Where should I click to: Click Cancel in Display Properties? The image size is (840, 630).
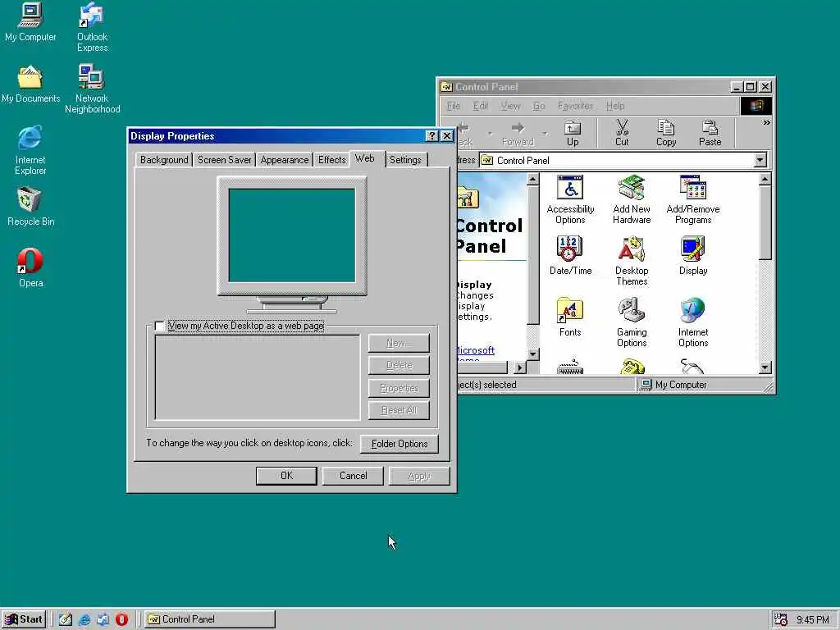pos(353,476)
